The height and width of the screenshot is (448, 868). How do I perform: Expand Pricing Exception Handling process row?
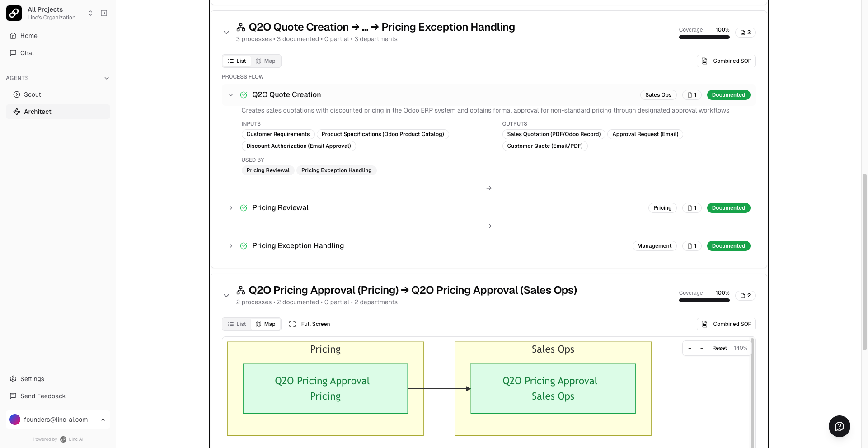tap(231, 246)
